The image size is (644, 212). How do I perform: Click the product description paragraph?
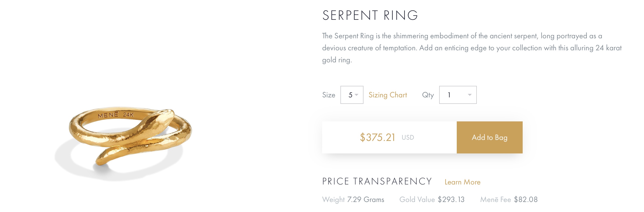[471, 48]
